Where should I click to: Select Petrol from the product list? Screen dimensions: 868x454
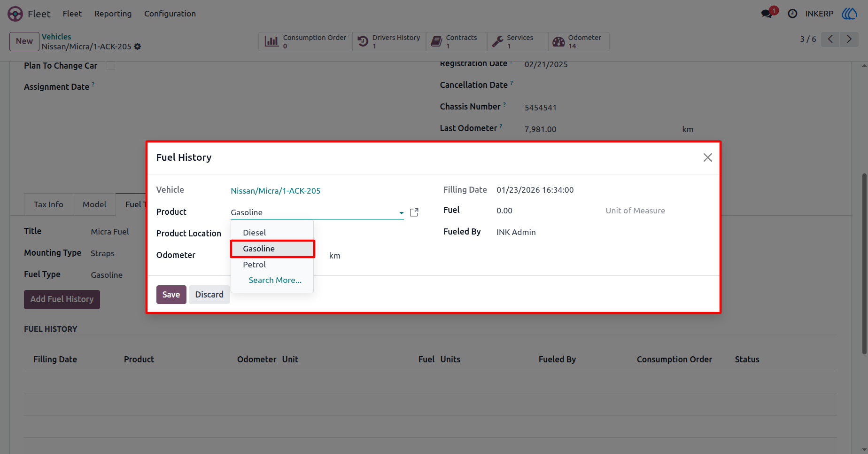[x=272, y=265]
